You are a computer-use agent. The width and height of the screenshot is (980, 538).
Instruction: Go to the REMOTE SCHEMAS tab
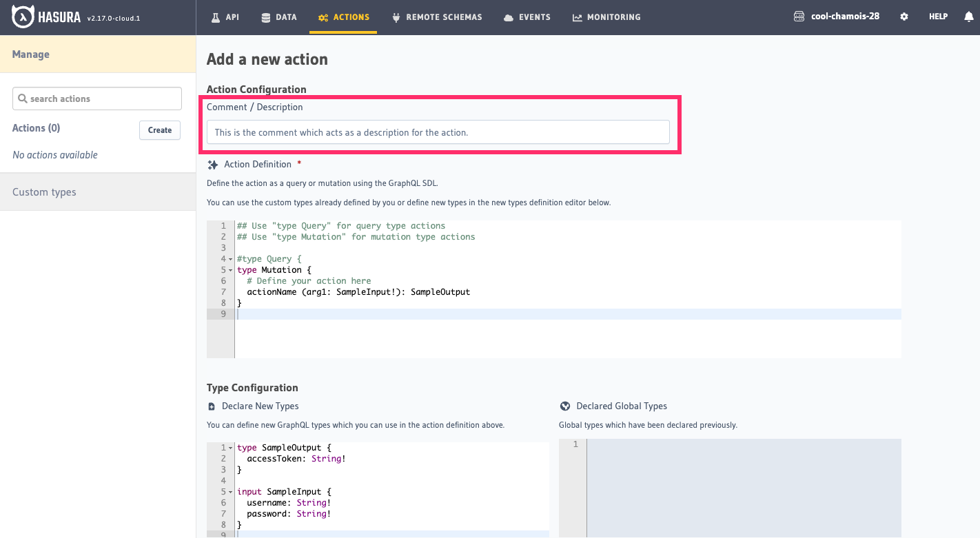(436, 17)
